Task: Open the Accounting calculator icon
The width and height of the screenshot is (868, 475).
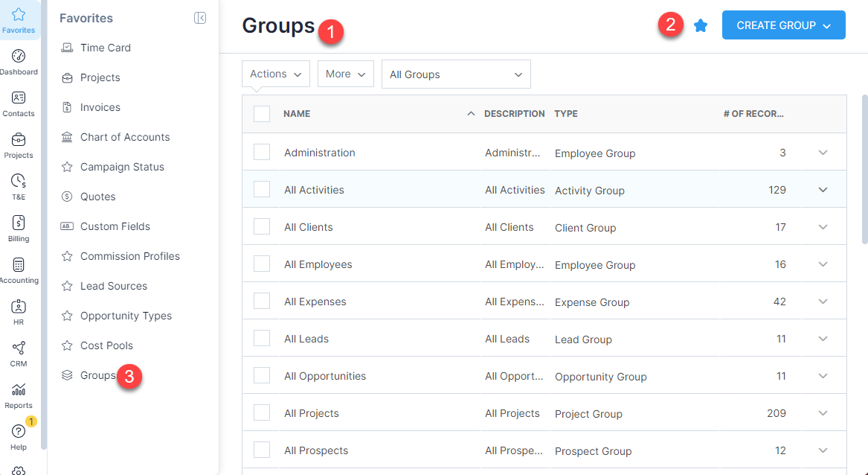Action: click(19, 265)
